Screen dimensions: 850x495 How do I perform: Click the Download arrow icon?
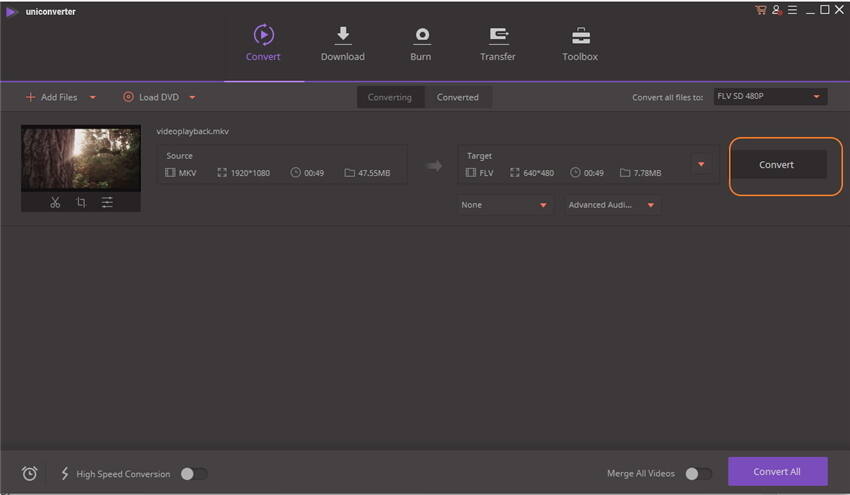pyautogui.click(x=343, y=35)
